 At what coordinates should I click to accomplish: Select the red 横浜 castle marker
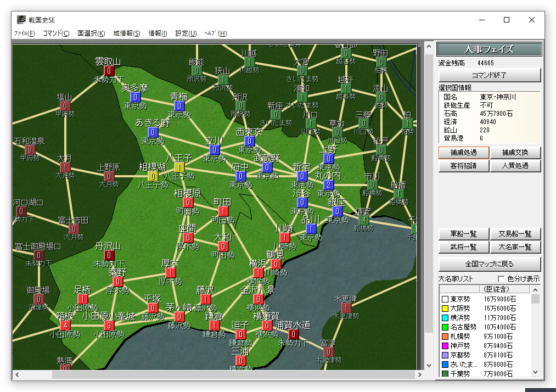coord(259,272)
